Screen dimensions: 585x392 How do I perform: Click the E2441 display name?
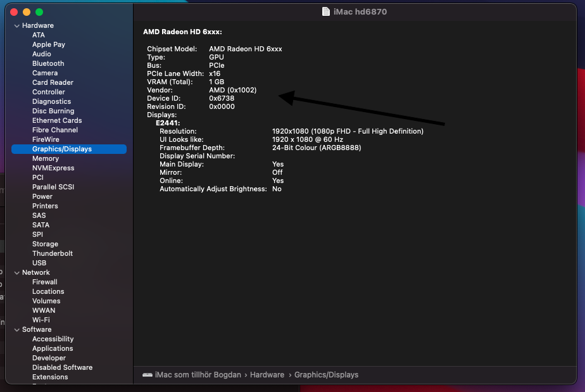pos(168,123)
